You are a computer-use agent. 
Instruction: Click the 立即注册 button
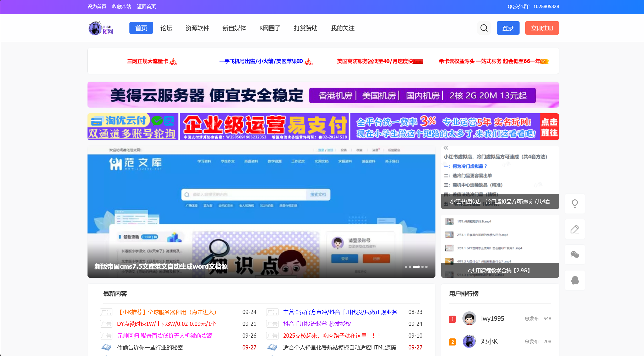tap(542, 28)
